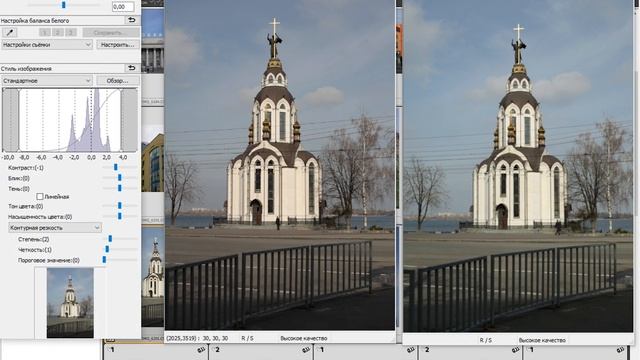This screenshot has height=360, width=640.
Task: Click the left shadow boundary of the histogram
Action: 18,120
